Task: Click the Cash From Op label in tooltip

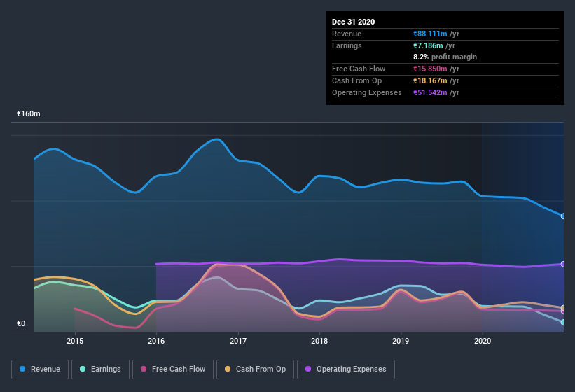Action: (356, 80)
